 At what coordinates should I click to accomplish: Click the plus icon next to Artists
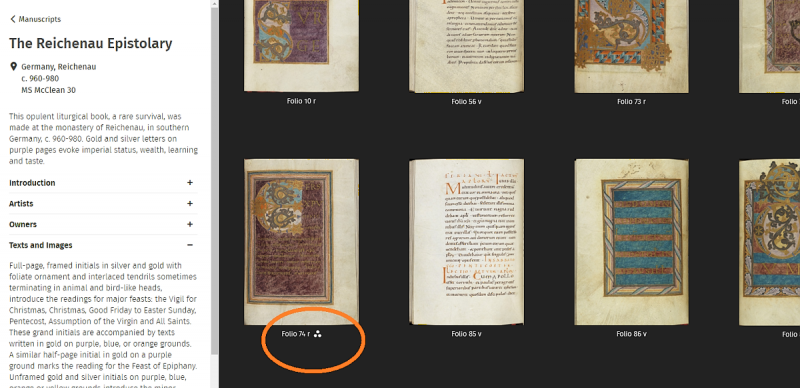190,204
